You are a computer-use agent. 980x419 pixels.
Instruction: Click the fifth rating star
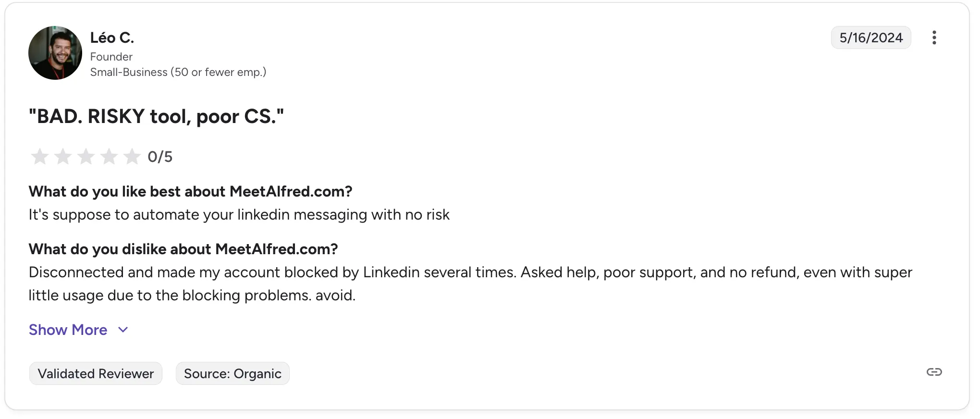(132, 157)
